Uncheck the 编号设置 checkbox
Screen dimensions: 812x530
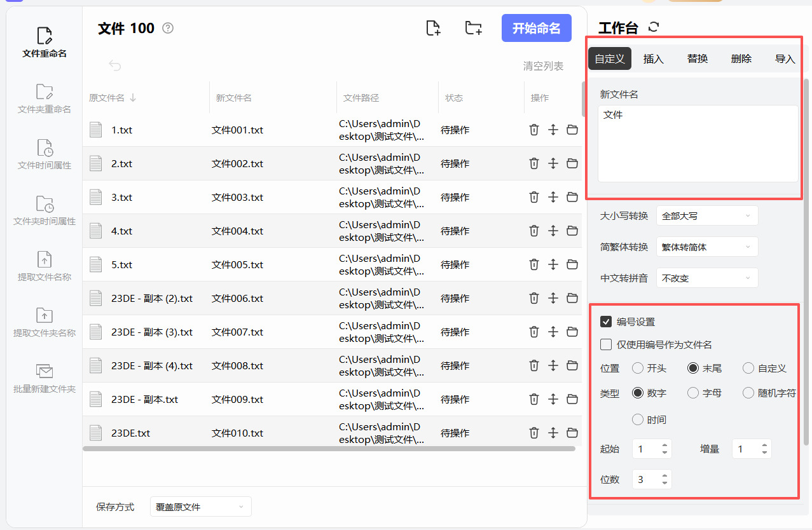(x=606, y=322)
